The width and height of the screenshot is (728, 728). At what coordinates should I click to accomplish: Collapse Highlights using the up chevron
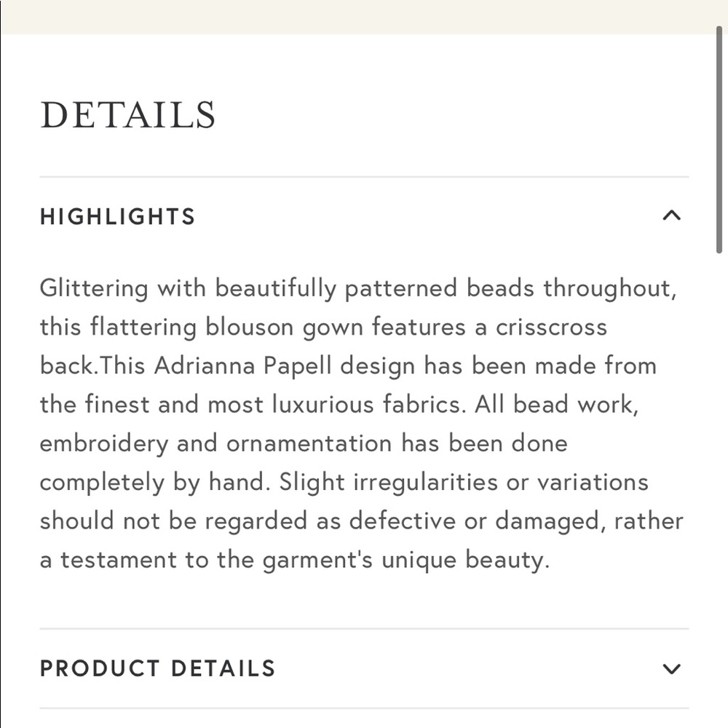tap(671, 215)
